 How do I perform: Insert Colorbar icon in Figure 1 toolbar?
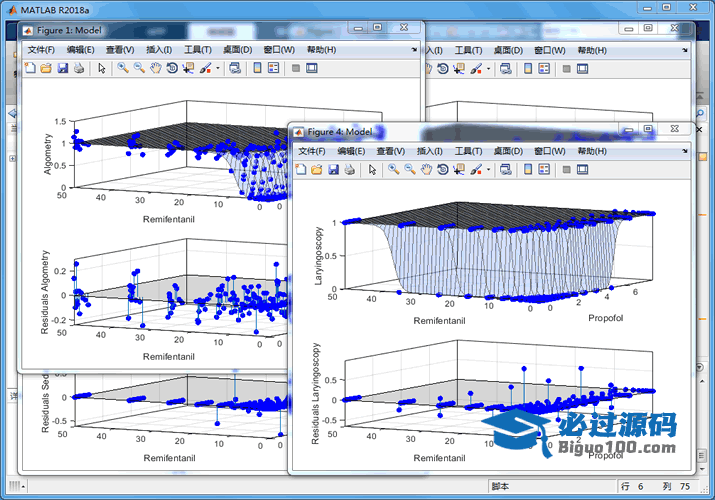257,68
